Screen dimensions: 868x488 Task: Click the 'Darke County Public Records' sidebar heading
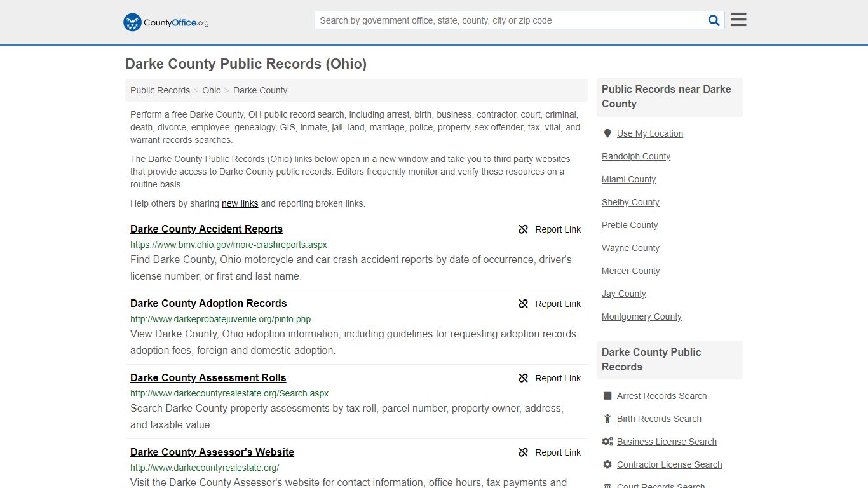[x=651, y=360]
